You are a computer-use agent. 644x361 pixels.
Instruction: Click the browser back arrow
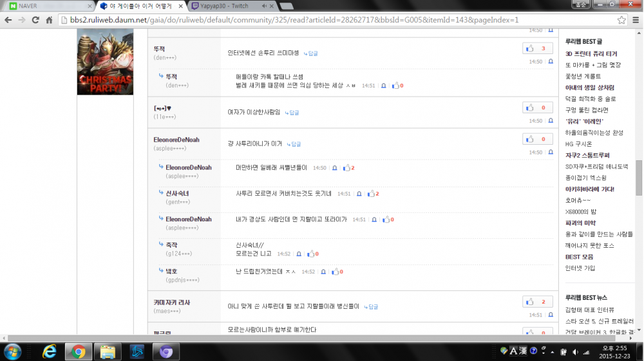point(9,19)
